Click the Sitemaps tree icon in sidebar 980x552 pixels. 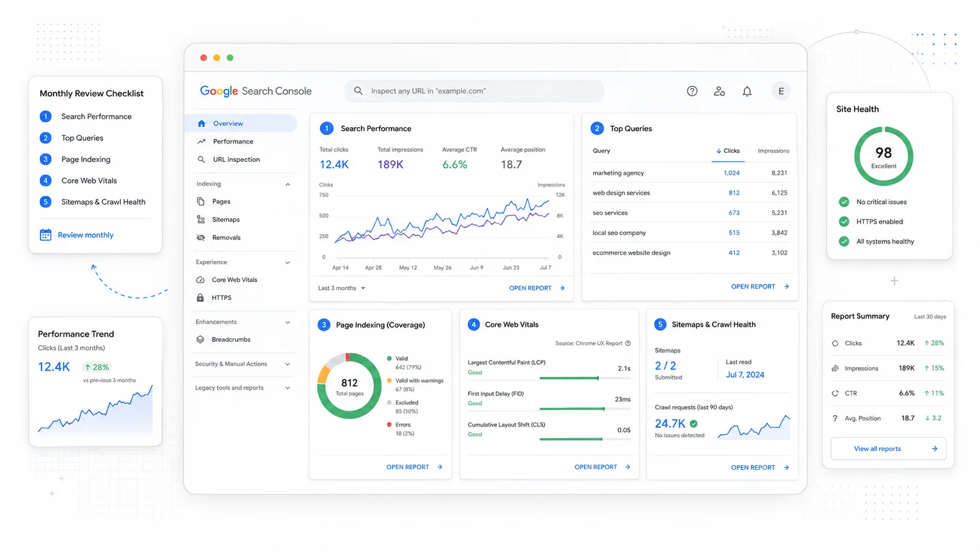tap(200, 219)
